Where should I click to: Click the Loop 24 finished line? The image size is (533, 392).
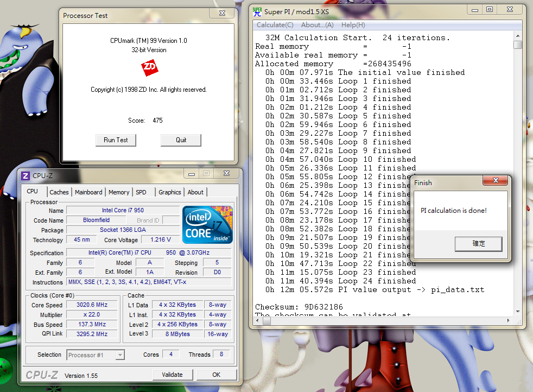point(341,281)
